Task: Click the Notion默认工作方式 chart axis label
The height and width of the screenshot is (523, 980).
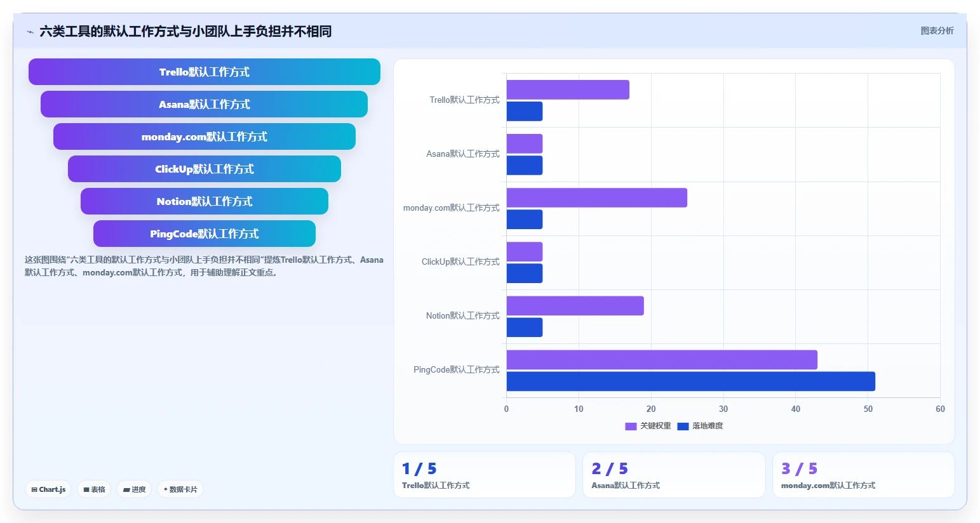Action: click(463, 316)
